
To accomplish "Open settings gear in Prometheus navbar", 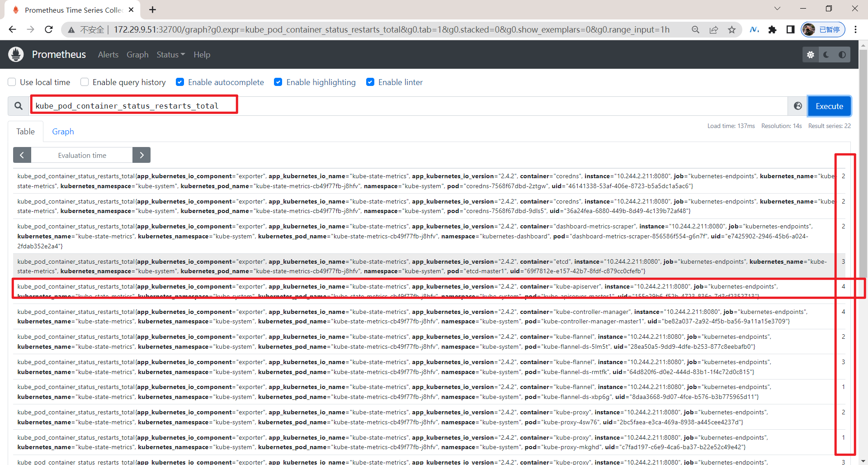I will tap(811, 55).
